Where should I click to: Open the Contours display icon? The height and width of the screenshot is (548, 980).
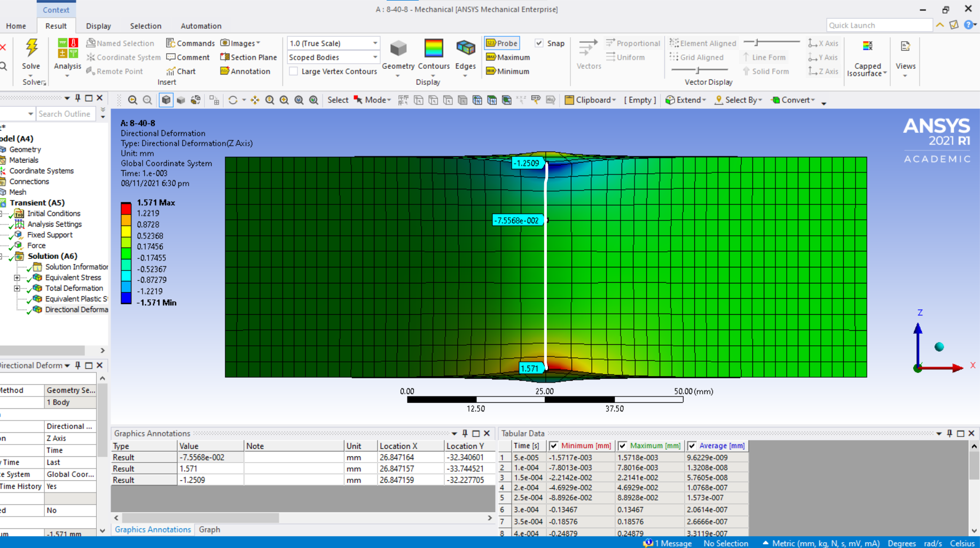pos(433,49)
